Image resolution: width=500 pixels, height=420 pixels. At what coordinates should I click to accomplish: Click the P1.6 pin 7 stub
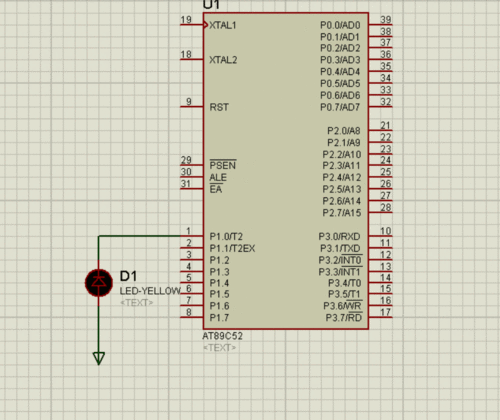click(x=192, y=306)
